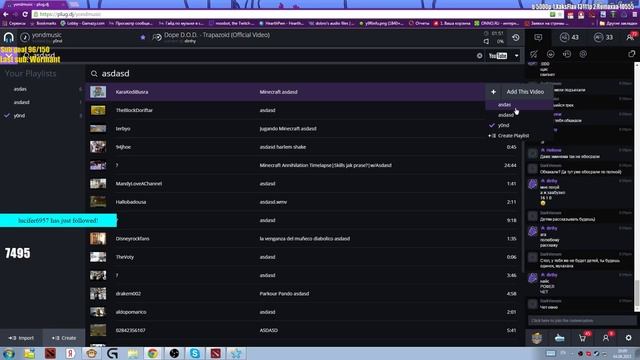
Task: Show the waitlist tab with 33 count
Action: tap(603, 38)
